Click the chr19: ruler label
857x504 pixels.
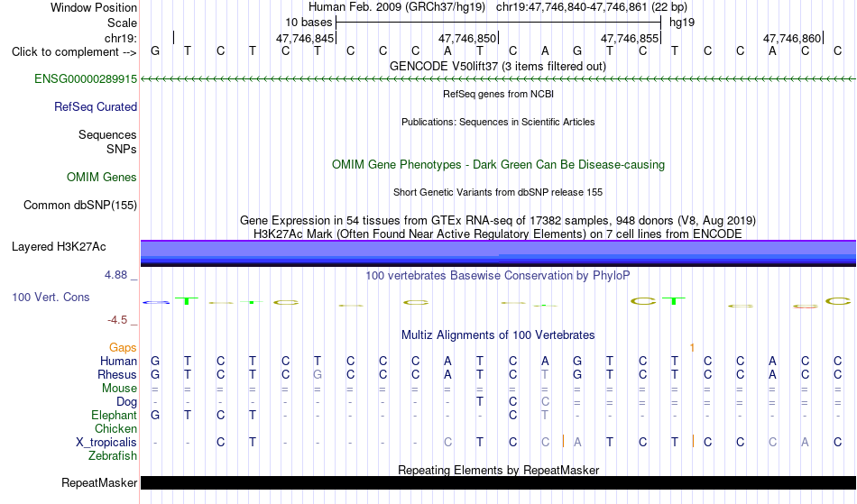[121, 38]
